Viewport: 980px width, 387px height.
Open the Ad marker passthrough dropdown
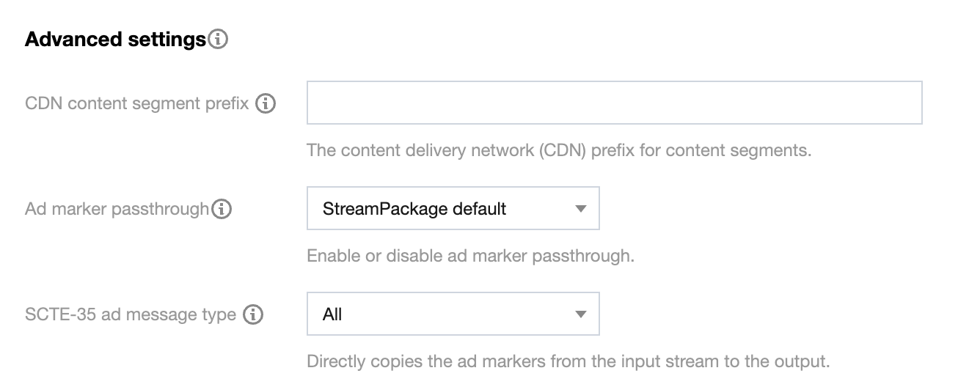(x=453, y=209)
